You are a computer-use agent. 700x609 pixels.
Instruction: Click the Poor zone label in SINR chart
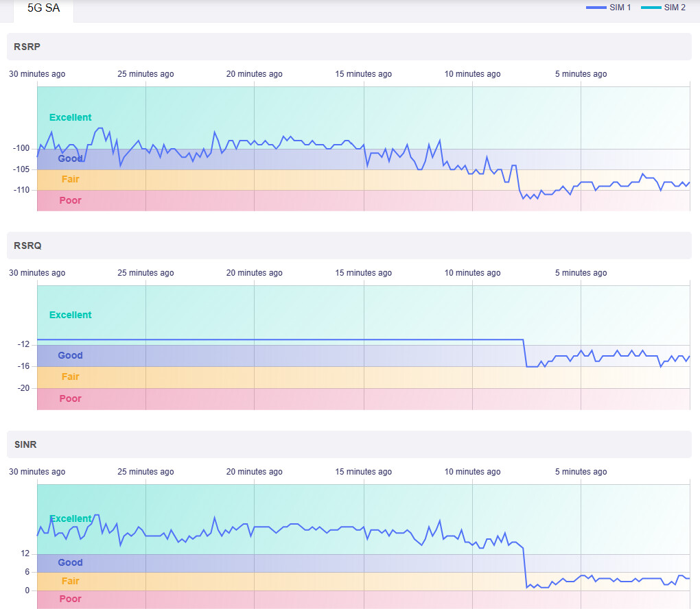pyautogui.click(x=70, y=599)
